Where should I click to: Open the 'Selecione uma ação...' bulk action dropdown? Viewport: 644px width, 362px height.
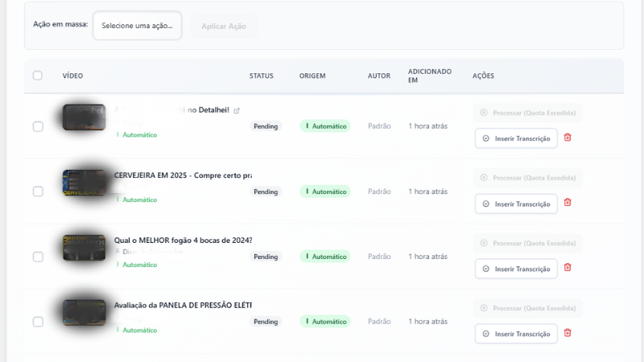137,26
